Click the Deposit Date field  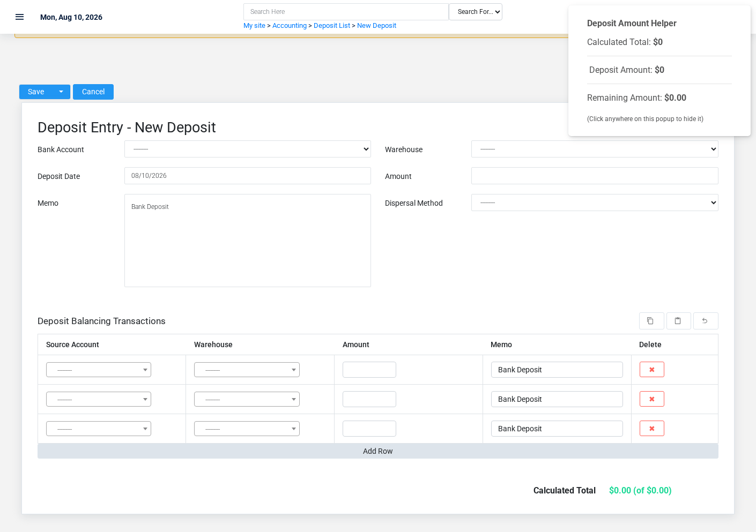coord(248,176)
